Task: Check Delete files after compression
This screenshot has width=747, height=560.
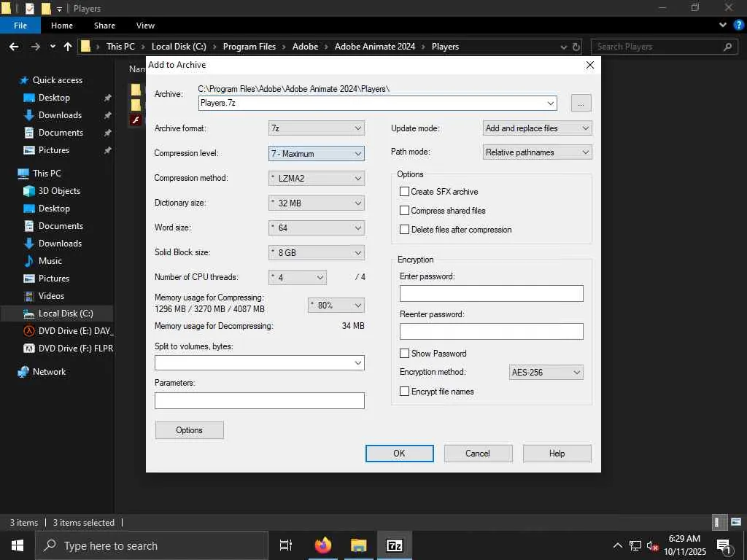Action: point(404,230)
